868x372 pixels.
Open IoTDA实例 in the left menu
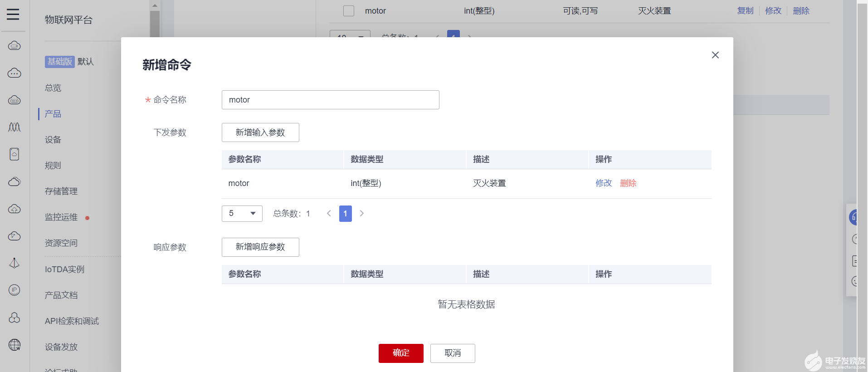click(x=65, y=269)
